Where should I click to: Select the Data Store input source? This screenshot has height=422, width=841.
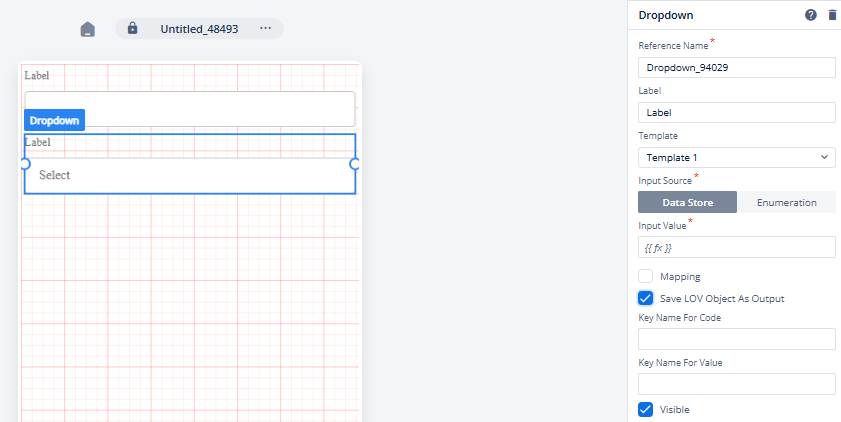pyautogui.click(x=688, y=202)
